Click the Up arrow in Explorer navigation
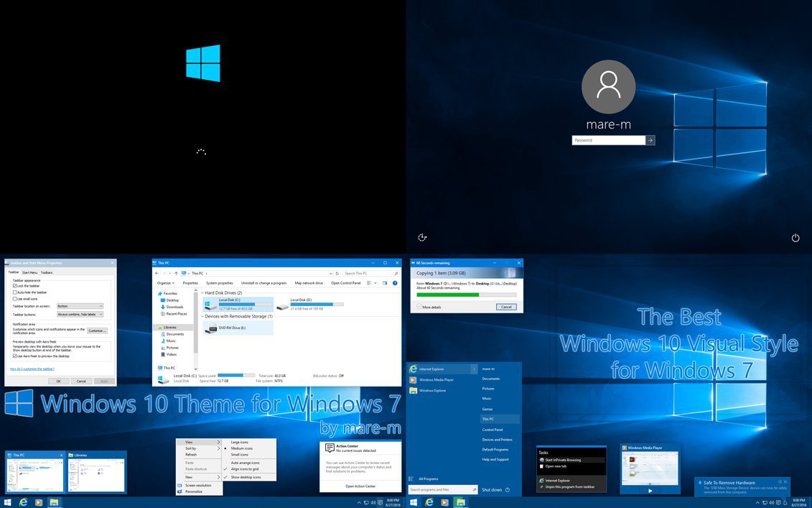 coord(176,273)
